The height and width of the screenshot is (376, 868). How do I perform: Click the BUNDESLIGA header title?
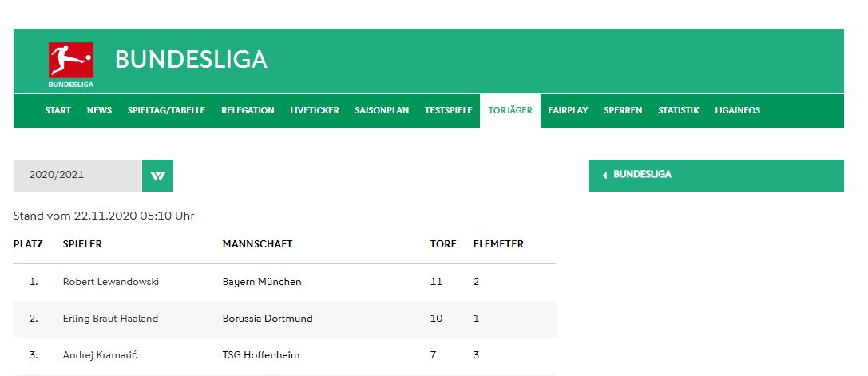click(191, 59)
